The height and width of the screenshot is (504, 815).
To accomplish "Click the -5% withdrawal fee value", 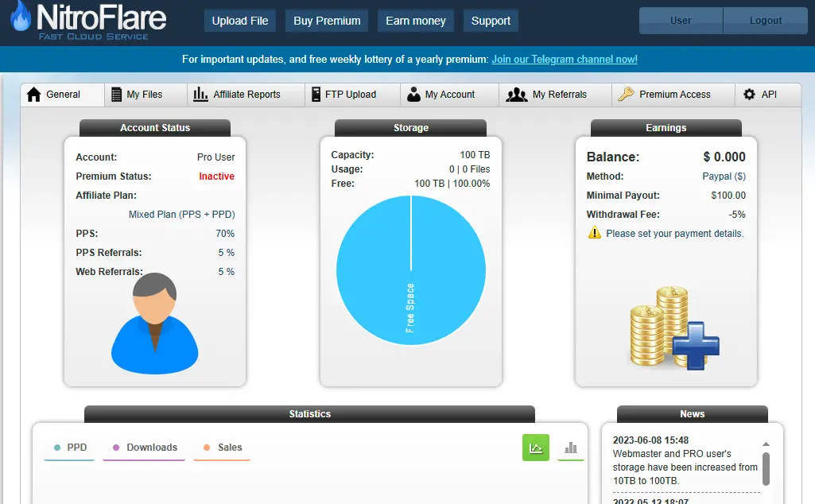I will 737,214.
